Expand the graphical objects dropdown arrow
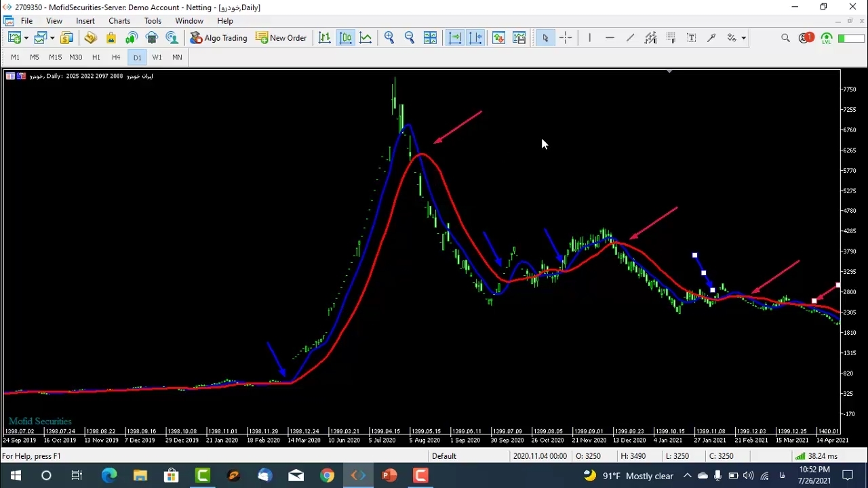Viewport: 868px width, 488px height. [744, 38]
